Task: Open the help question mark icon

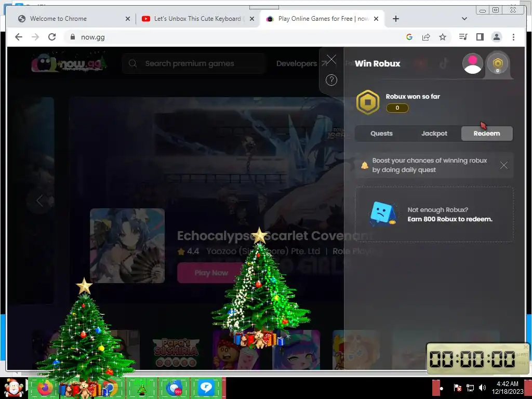Action: point(331,80)
